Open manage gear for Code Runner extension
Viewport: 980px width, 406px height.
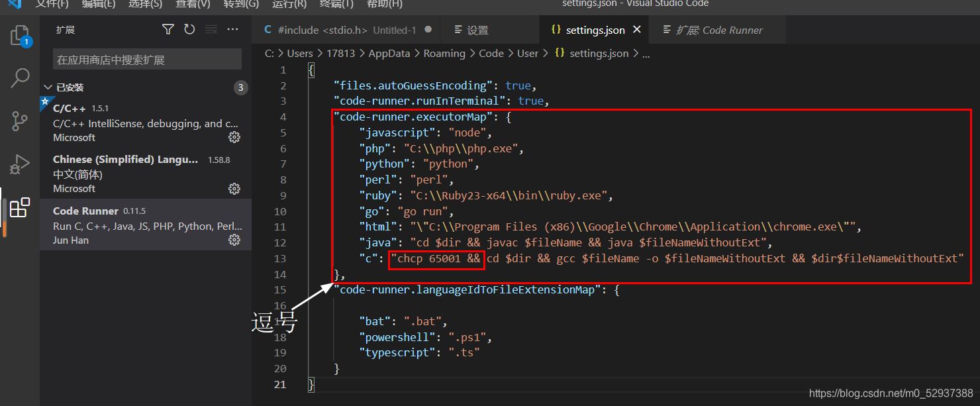click(234, 240)
